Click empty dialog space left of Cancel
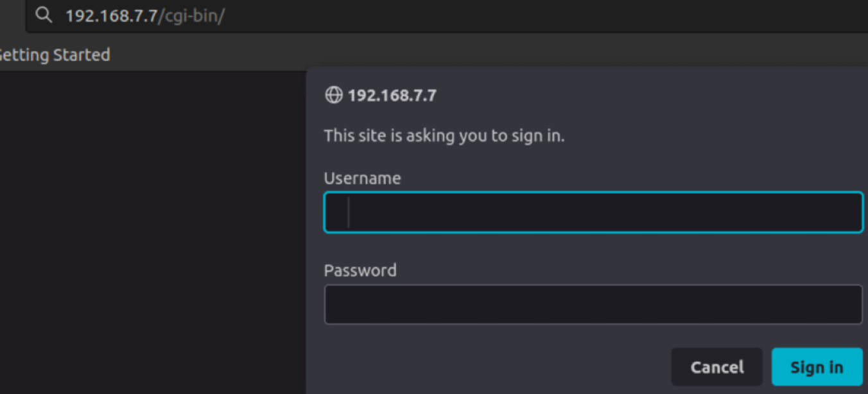The width and height of the screenshot is (868, 394). [x=488, y=367]
